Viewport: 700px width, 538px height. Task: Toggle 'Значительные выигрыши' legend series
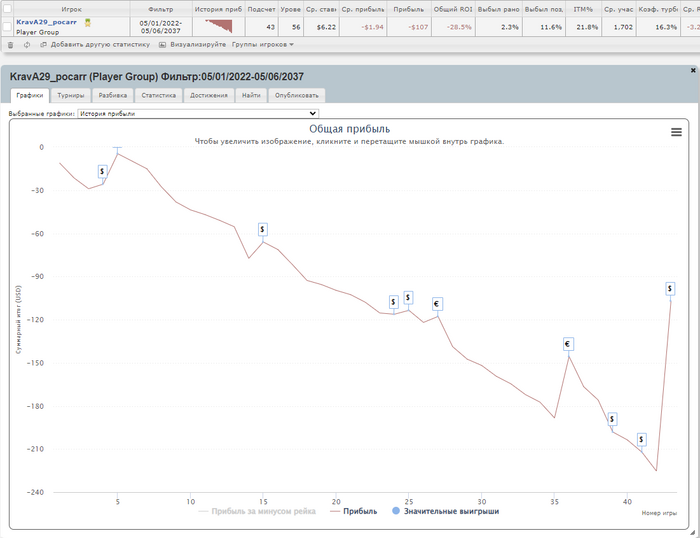(x=445, y=512)
